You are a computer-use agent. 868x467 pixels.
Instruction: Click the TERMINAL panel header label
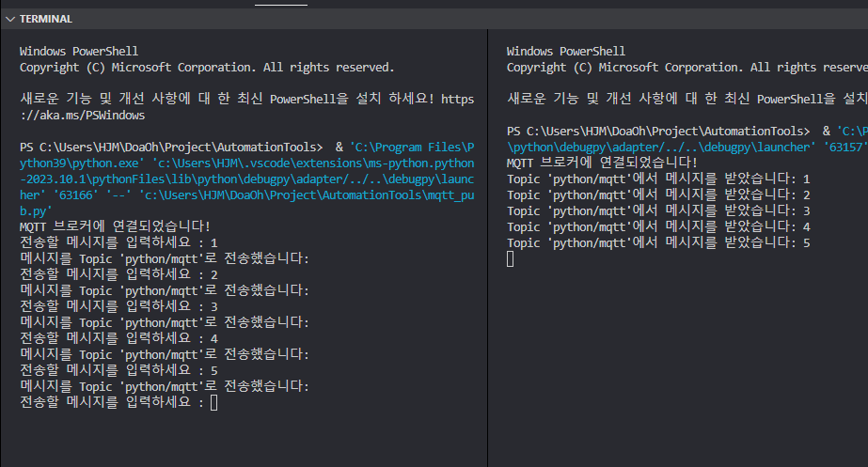(46, 19)
